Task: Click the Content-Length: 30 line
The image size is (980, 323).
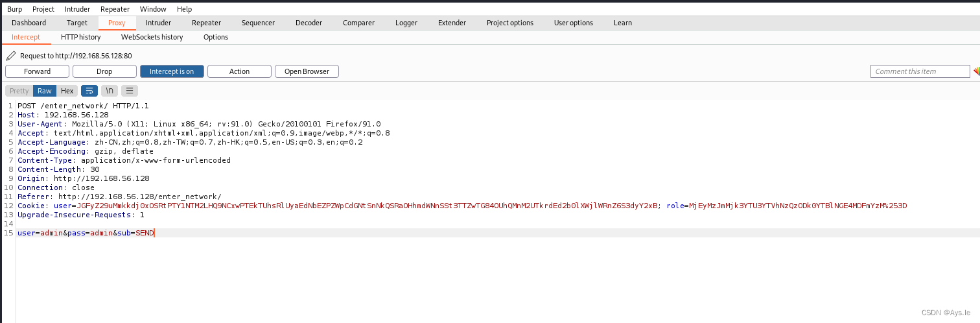Action: pyautogui.click(x=58, y=169)
